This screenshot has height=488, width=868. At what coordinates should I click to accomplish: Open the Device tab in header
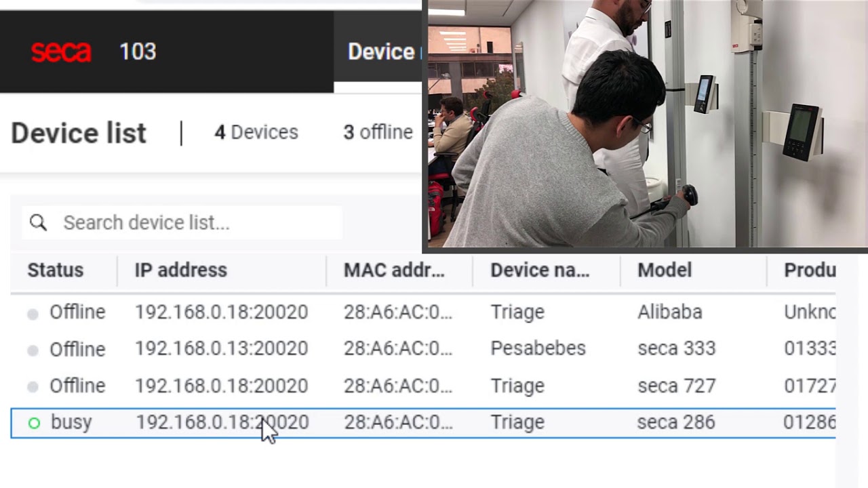[381, 52]
